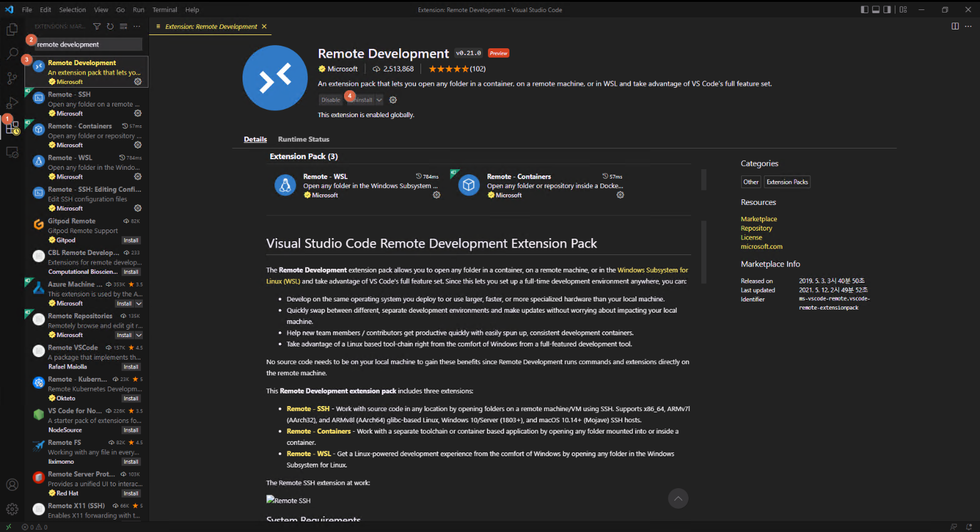This screenshot has width=980, height=532.
Task: Click the README vertical scrollbar
Action: click(704, 251)
